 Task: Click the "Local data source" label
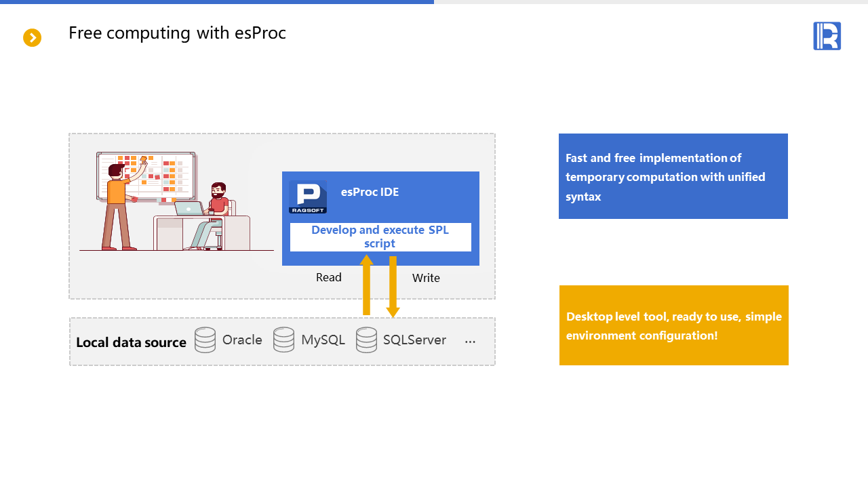(x=131, y=342)
